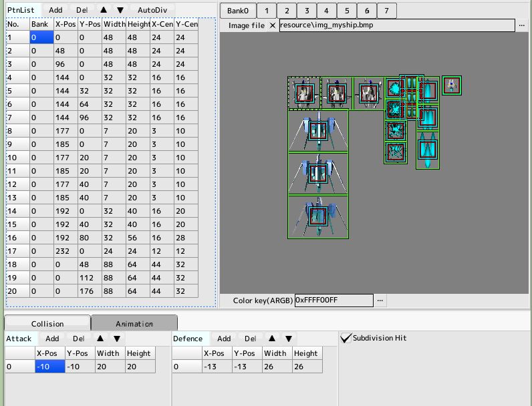Select Attack X-Pos cell showing -10
The height and width of the screenshot is (406, 532).
click(x=50, y=367)
